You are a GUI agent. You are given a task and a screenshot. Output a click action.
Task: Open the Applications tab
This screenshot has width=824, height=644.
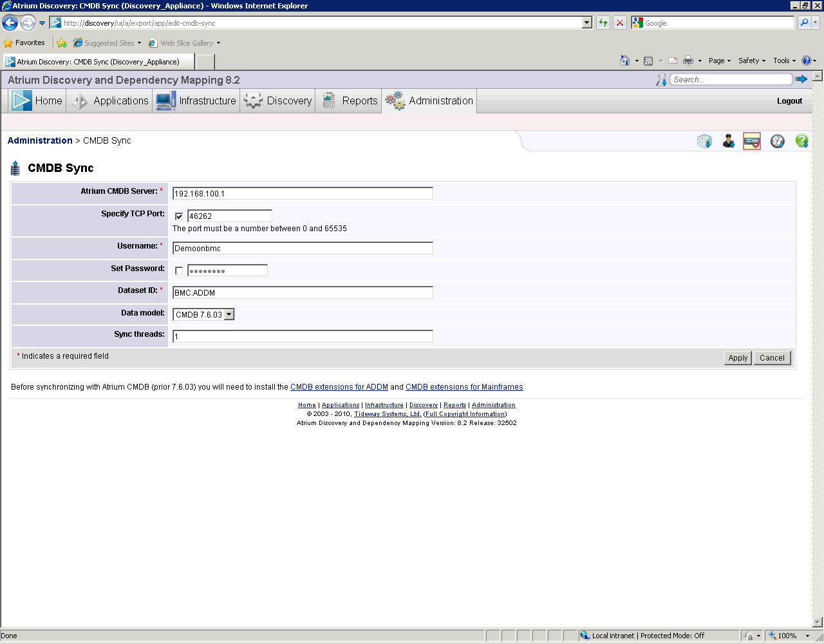click(109, 100)
